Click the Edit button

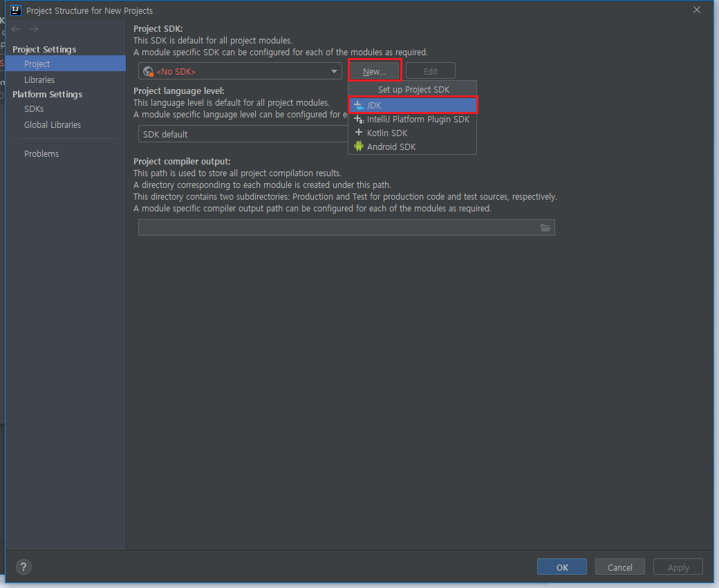pyautogui.click(x=431, y=71)
